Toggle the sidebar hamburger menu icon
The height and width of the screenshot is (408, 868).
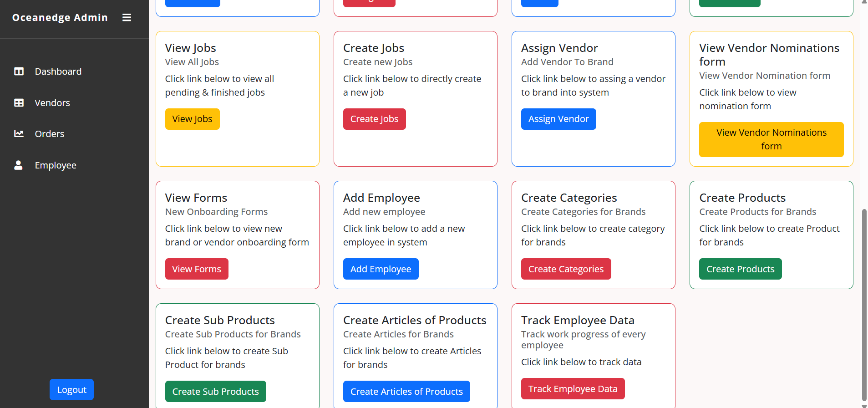click(127, 18)
